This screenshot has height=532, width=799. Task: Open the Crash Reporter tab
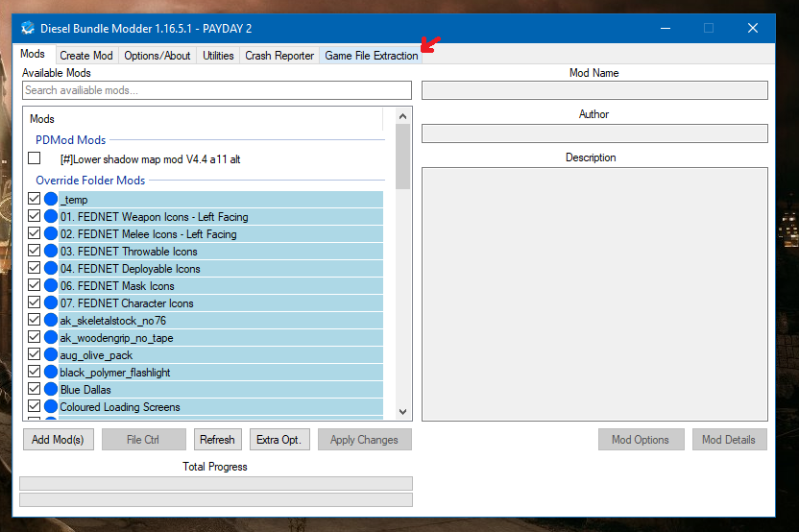click(279, 56)
